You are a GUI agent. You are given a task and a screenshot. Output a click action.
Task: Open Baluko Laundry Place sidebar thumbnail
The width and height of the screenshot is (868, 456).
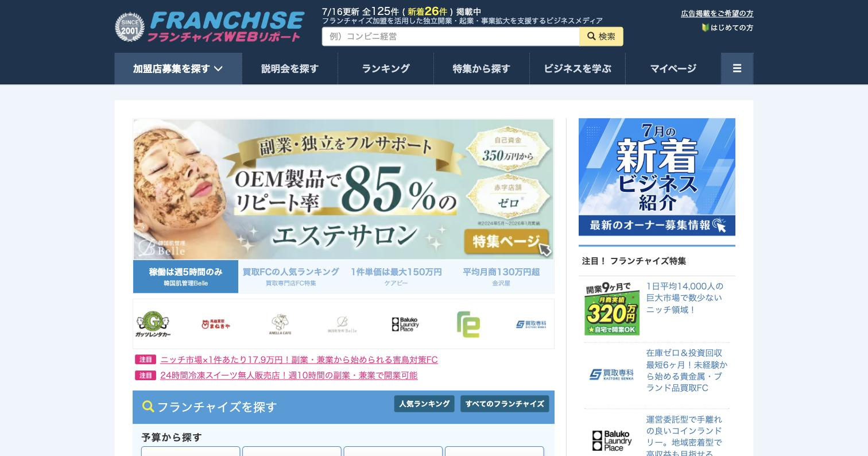612,441
